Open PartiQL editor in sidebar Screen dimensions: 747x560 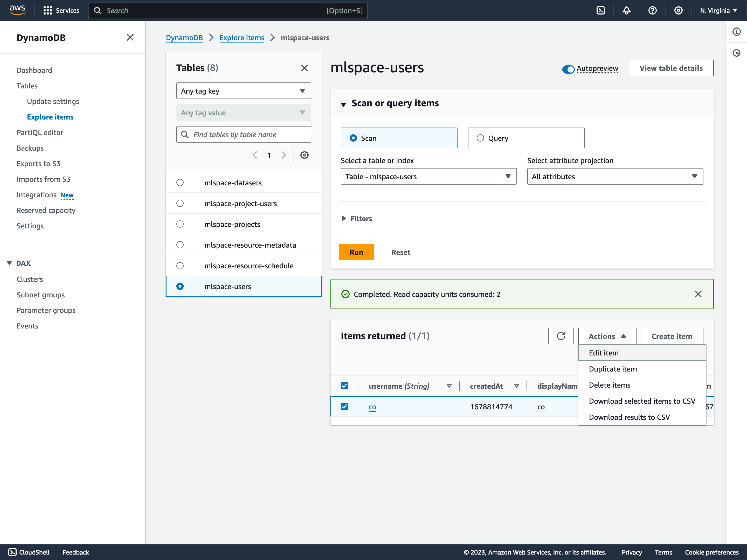[x=40, y=132]
